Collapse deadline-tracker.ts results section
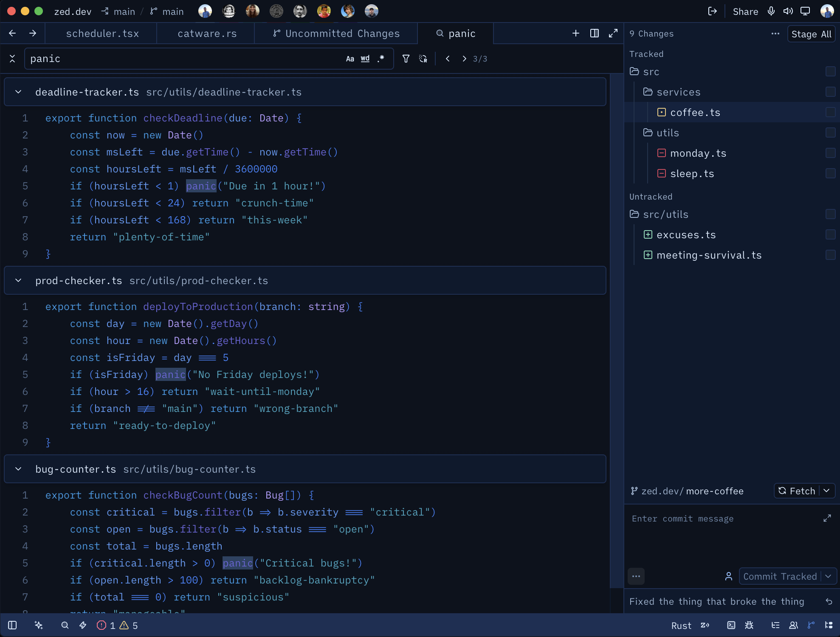This screenshot has width=840, height=637. click(18, 92)
